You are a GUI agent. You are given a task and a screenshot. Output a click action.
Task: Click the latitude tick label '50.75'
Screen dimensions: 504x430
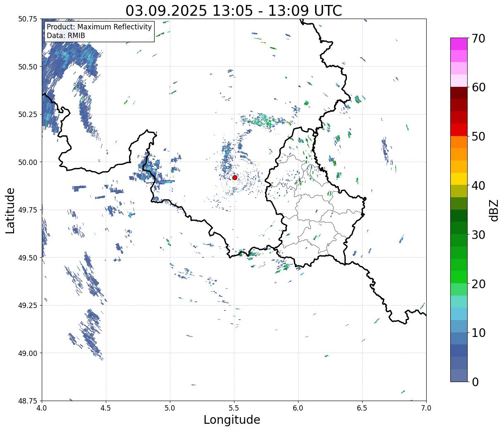tap(28, 19)
